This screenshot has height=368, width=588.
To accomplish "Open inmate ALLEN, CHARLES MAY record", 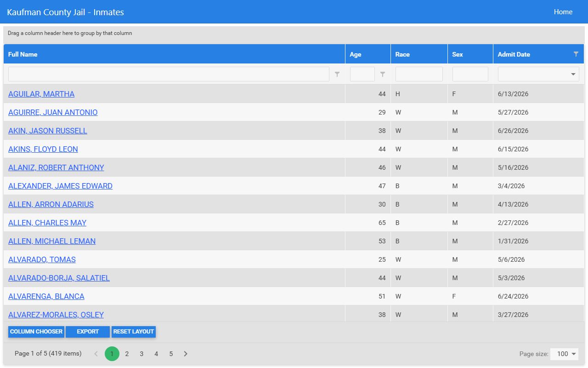I will pyautogui.click(x=47, y=223).
